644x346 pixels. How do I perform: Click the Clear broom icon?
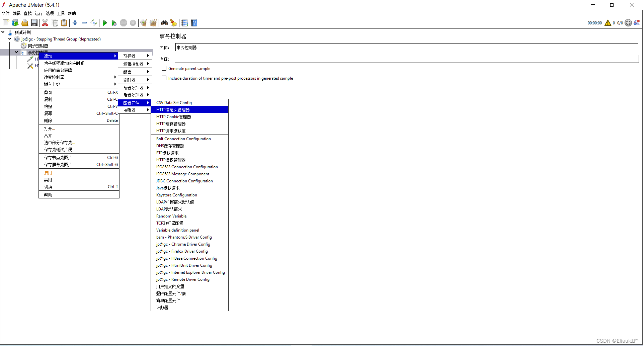pyautogui.click(x=144, y=23)
